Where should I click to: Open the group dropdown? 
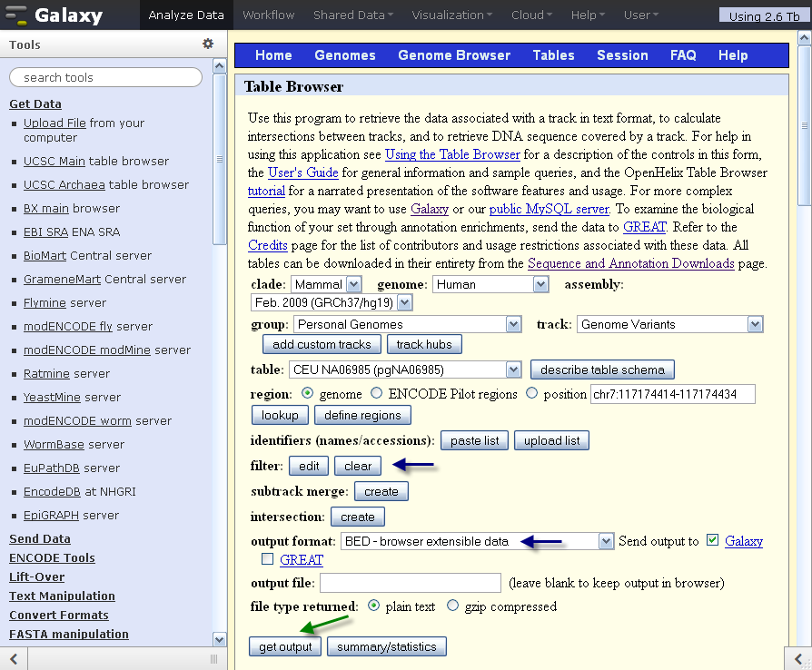[407, 325]
